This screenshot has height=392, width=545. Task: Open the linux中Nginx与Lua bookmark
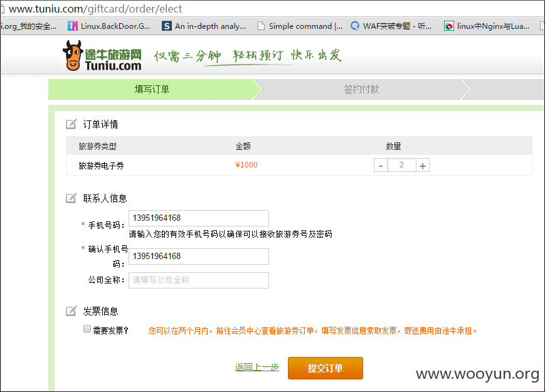tap(487, 26)
